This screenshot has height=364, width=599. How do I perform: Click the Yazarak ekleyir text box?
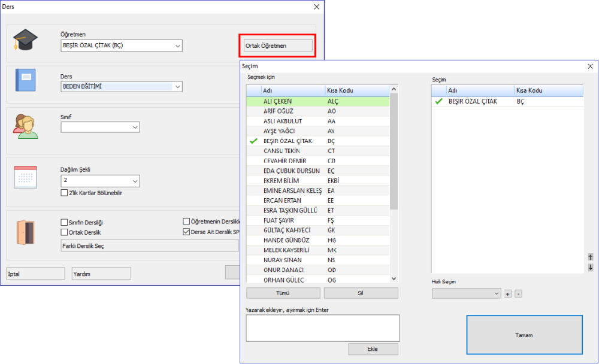tap(323, 328)
